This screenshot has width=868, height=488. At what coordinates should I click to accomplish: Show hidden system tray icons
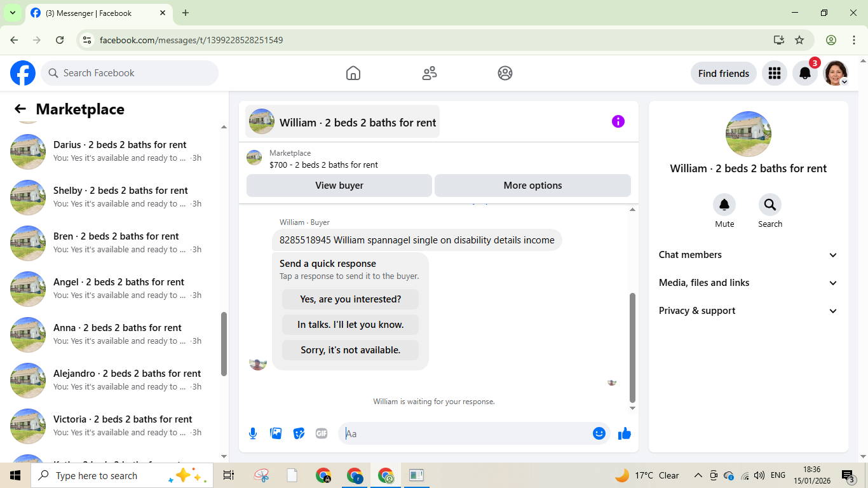click(698, 475)
